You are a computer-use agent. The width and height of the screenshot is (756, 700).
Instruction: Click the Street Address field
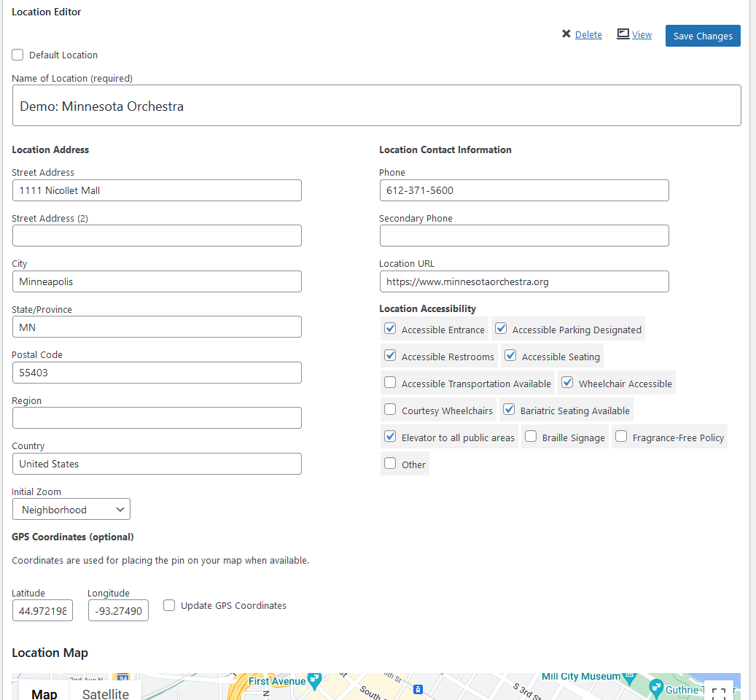tap(157, 190)
